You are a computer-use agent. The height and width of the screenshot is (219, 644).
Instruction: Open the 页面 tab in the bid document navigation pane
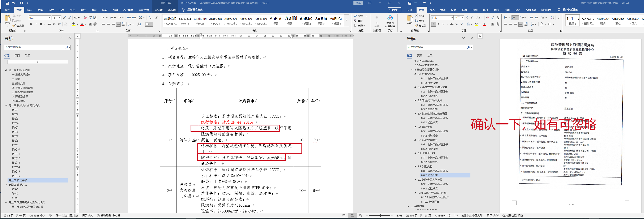click(419, 56)
